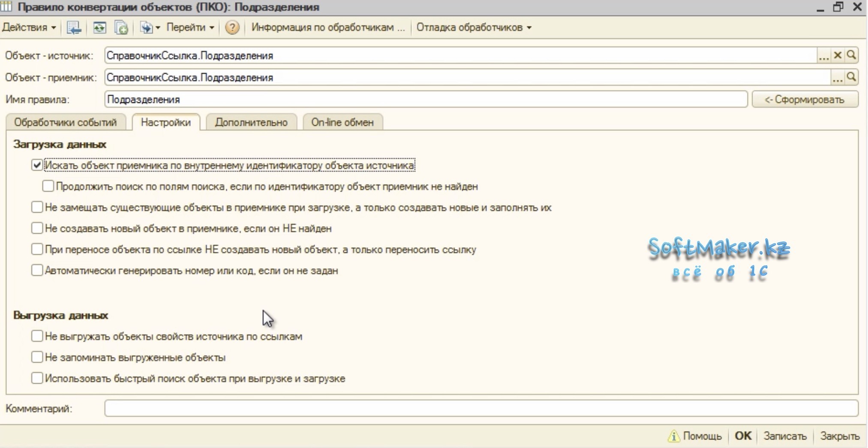This screenshot has width=868, height=448.
Task: Toggle Использовать быстрый поиск объекта checkbox
Action: (37, 378)
